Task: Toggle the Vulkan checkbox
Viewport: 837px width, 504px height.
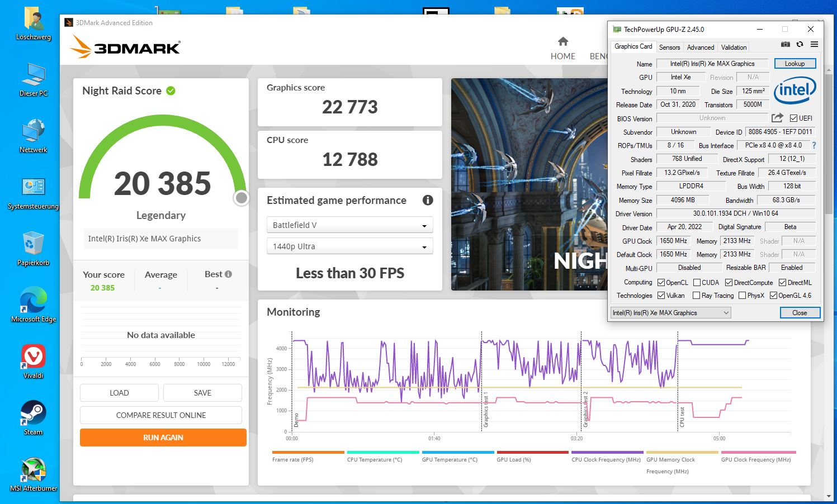Action: click(x=661, y=296)
